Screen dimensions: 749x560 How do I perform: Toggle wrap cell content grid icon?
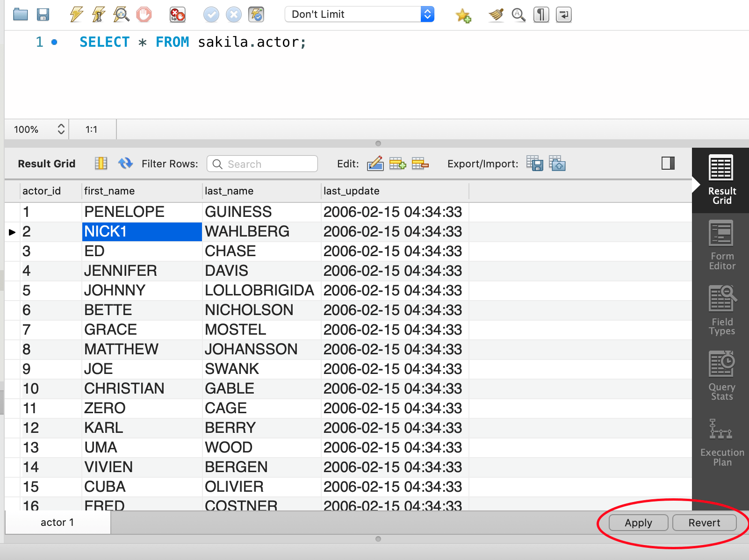click(x=101, y=163)
